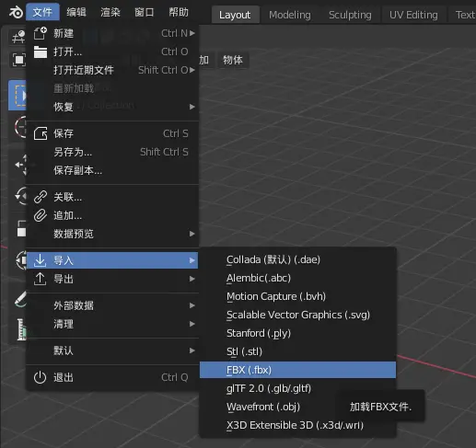Viewport: 476px width, 448px height.
Task: Open the 导出 submenu
Action: [x=112, y=279]
